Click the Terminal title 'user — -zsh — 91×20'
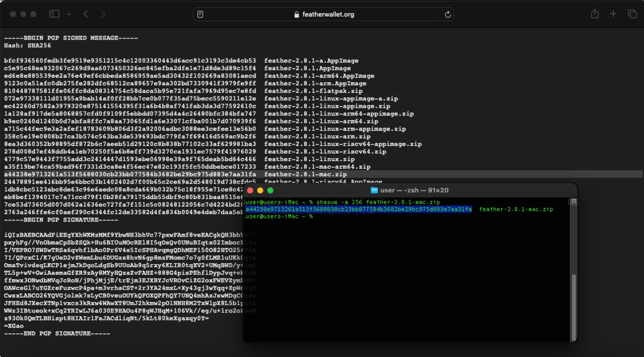The height and width of the screenshot is (357, 644). [x=414, y=190]
